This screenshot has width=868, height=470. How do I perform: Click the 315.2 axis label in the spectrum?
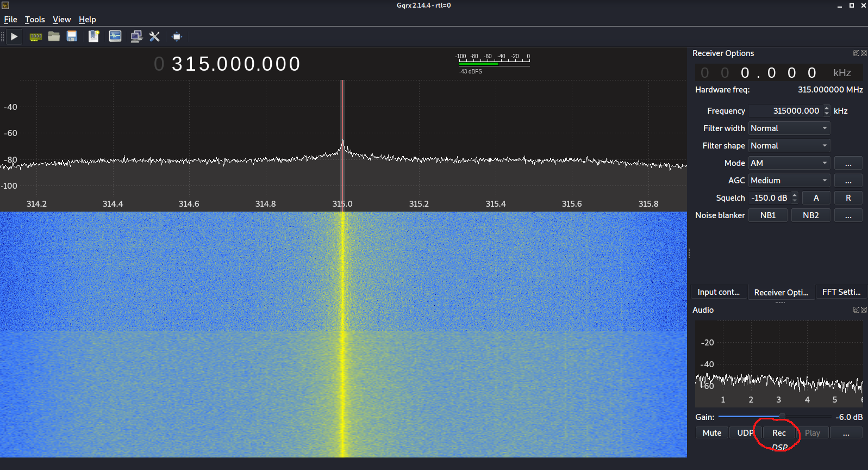click(419, 204)
